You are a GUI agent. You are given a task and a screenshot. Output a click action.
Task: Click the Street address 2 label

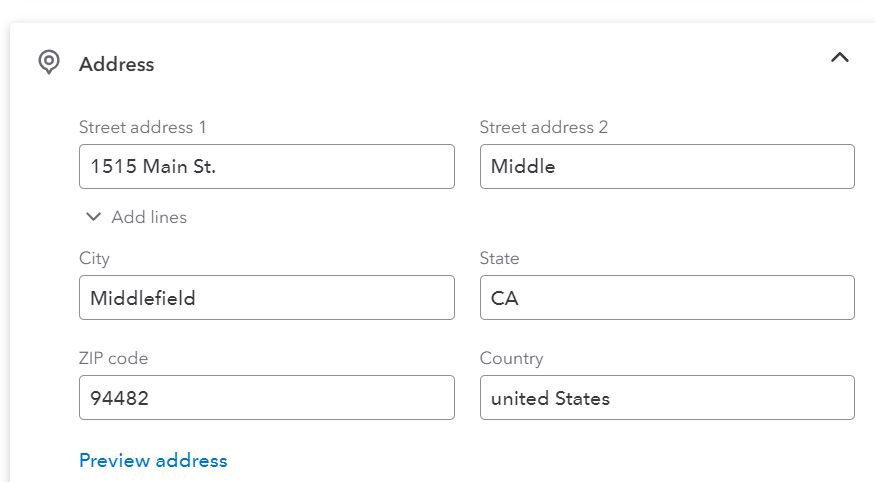pos(544,127)
